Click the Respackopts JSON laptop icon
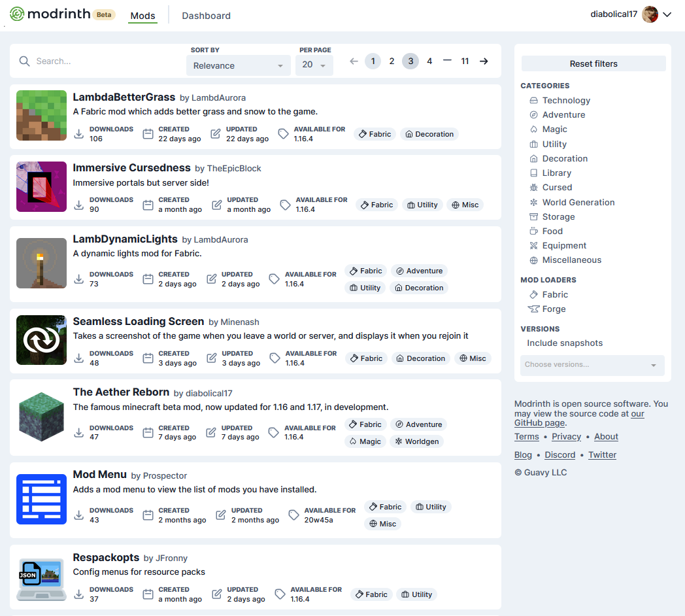Image resolution: width=685 pixels, height=616 pixels. pos(41,579)
